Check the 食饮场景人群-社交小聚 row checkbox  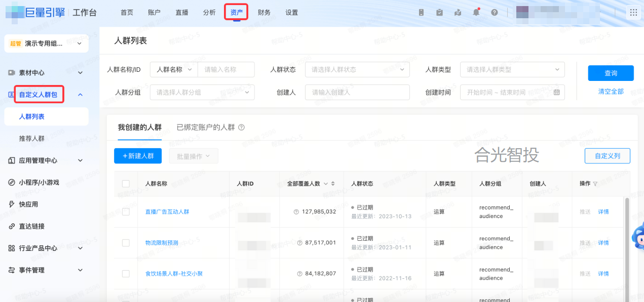[x=126, y=274]
